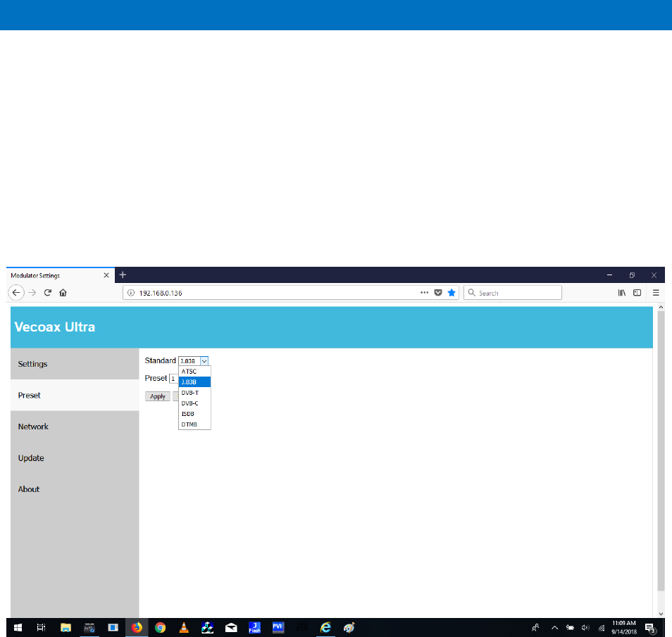
Task: Open the Firefox Library icon
Action: click(x=622, y=293)
